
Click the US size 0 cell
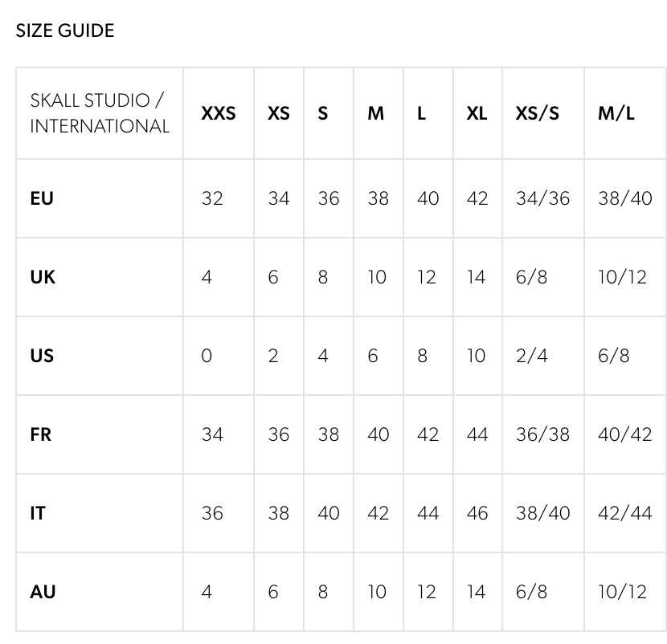coord(207,356)
